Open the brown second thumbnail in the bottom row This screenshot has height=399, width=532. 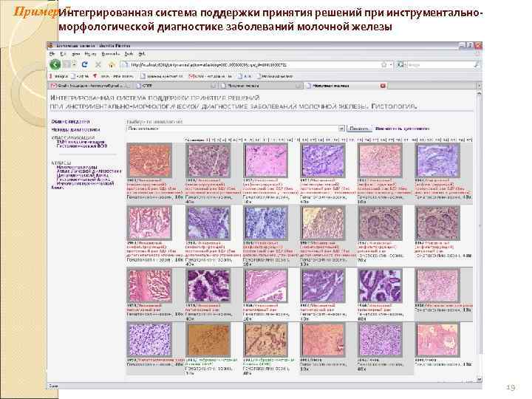point(208,340)
